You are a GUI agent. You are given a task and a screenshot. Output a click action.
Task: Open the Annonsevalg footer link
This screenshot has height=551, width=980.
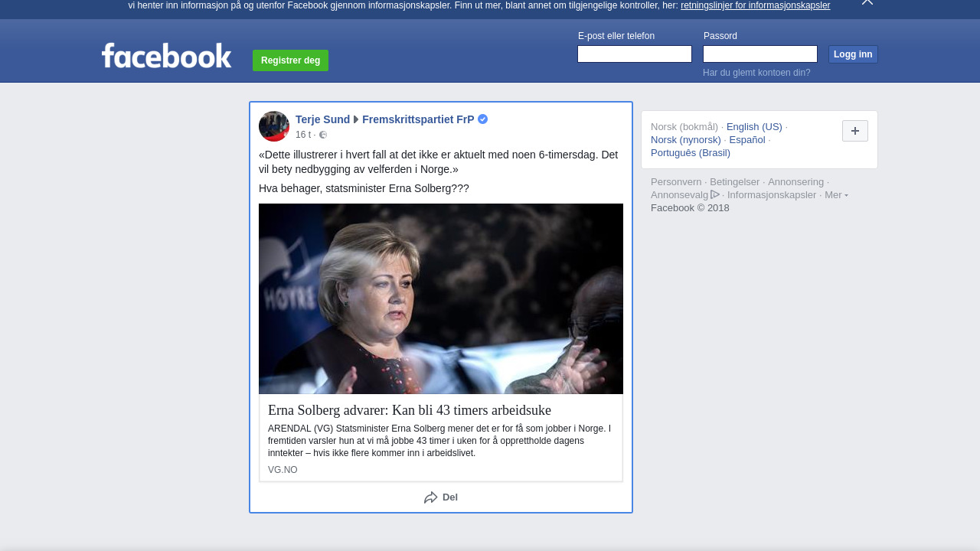680,195
